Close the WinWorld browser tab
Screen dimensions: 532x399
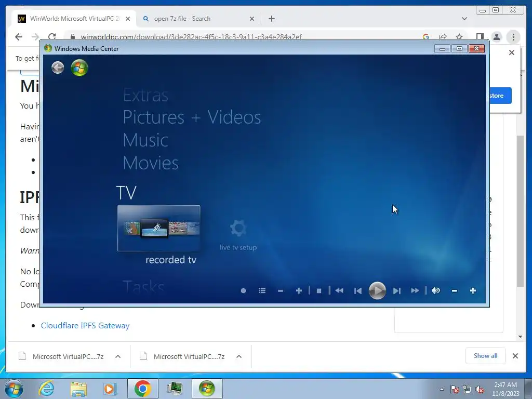128,19
